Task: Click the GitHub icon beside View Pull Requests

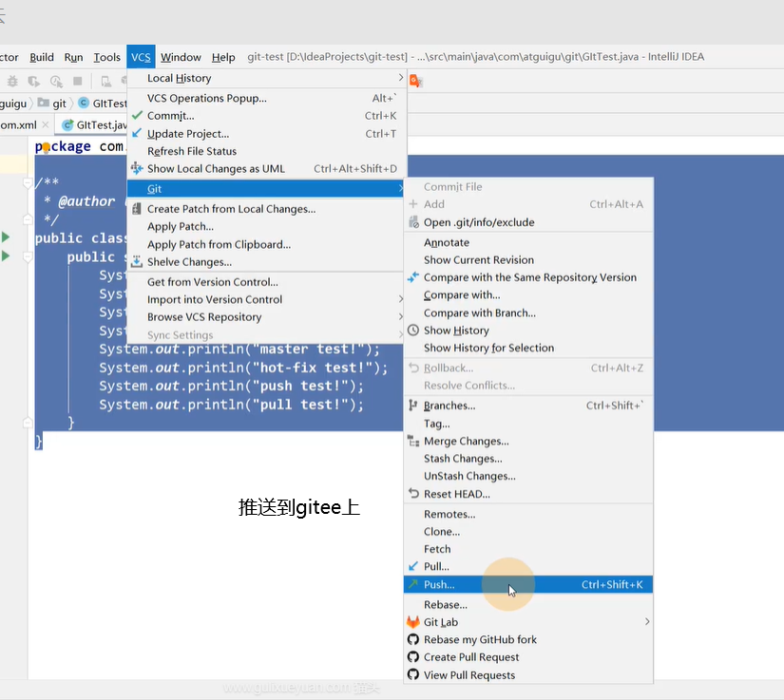Action: pos(413,674)
